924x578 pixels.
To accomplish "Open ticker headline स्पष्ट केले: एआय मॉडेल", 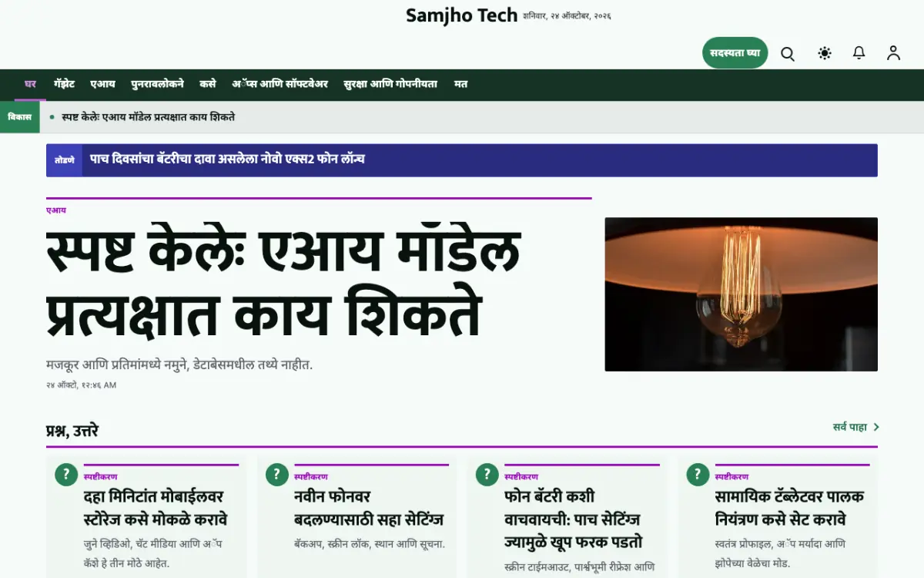I will (148, 117).
